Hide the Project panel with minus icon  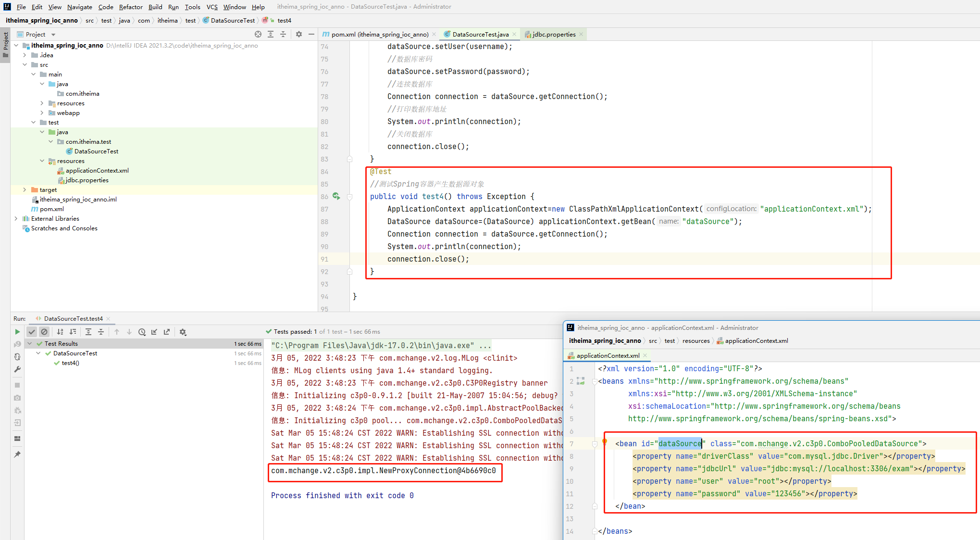coord(311,34)
